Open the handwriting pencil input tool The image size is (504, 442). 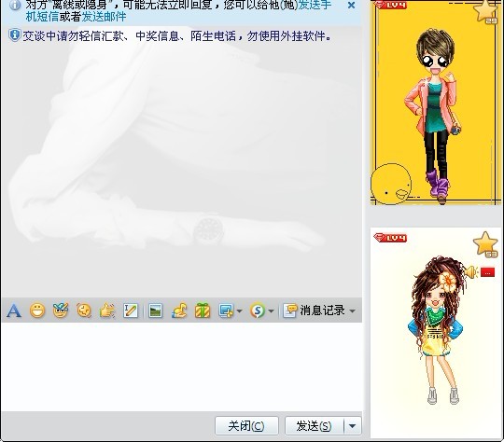(x=131, y=311)
